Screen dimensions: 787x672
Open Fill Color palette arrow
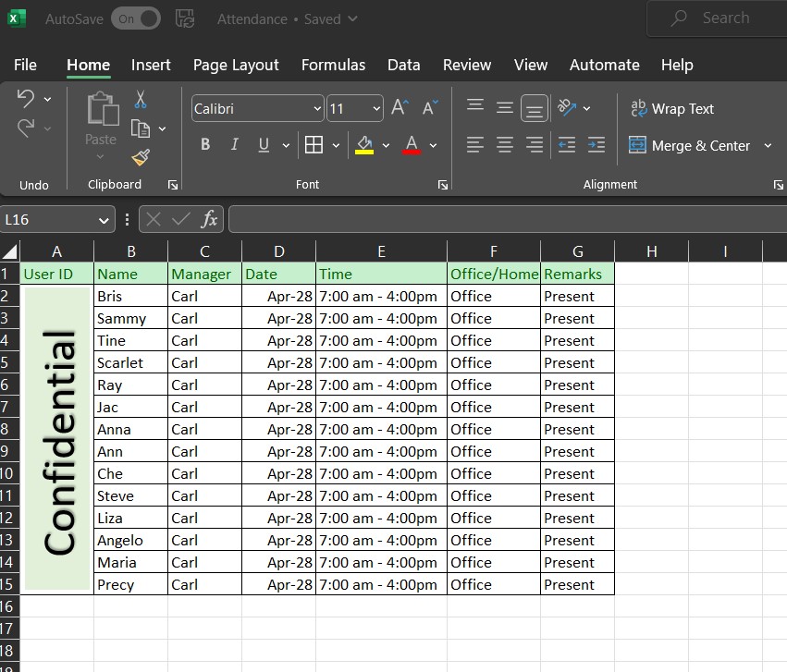[386, 145]
